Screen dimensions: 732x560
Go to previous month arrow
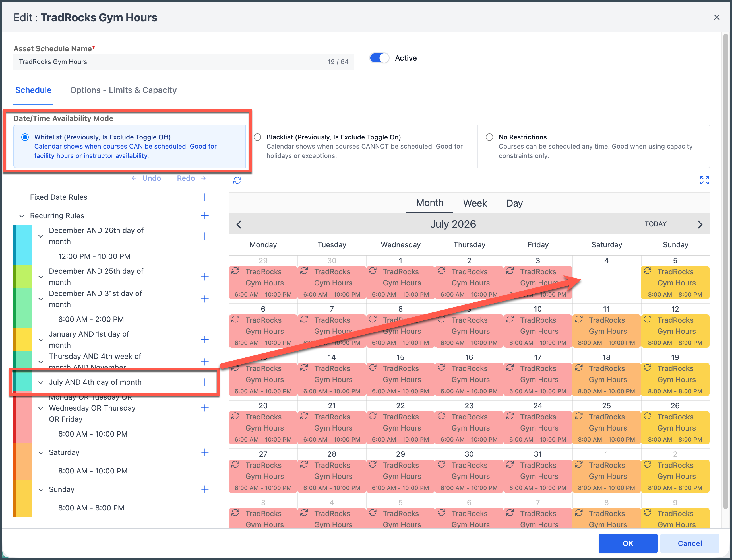(x=239, y=224)
